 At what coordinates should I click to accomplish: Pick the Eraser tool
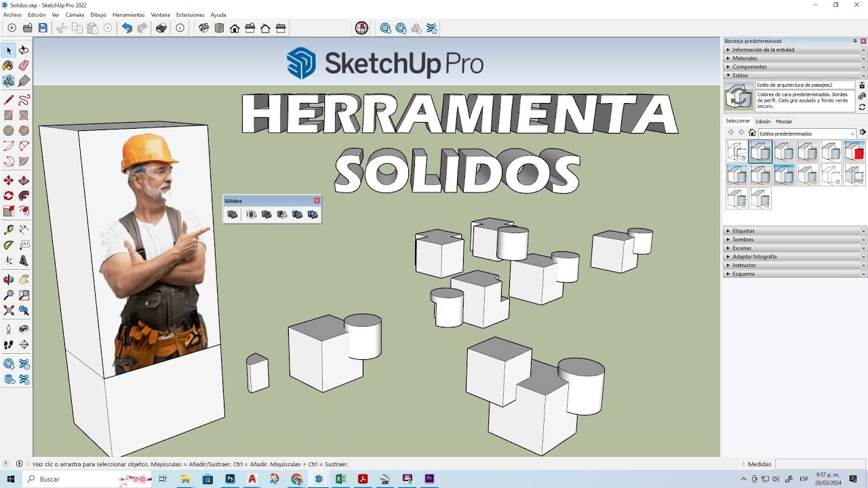click(x=24, y=66)
